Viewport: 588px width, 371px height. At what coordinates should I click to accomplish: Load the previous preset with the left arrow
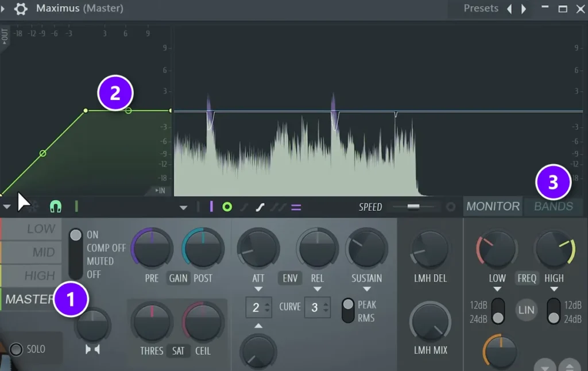[510, 9]
